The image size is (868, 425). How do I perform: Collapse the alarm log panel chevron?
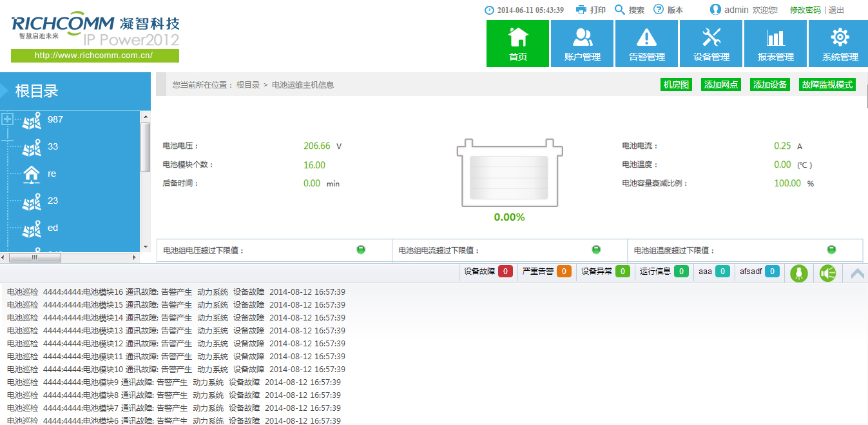(857, 273)
